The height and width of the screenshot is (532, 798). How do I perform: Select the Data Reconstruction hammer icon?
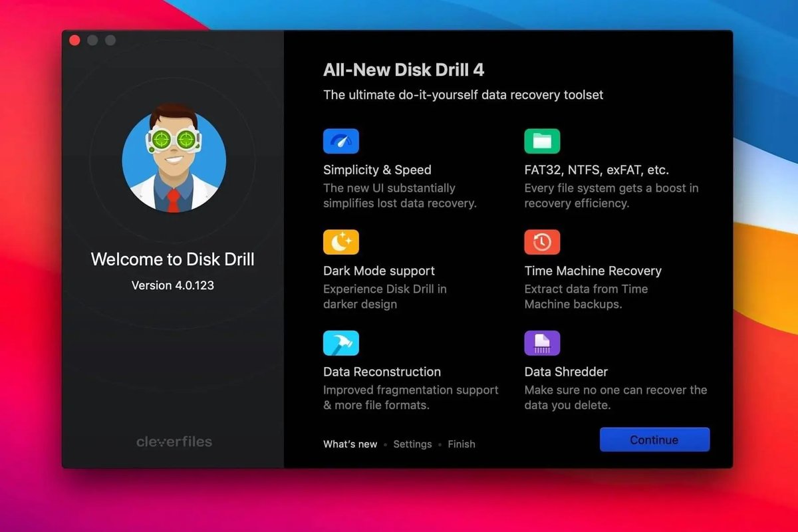coord(340,343)
